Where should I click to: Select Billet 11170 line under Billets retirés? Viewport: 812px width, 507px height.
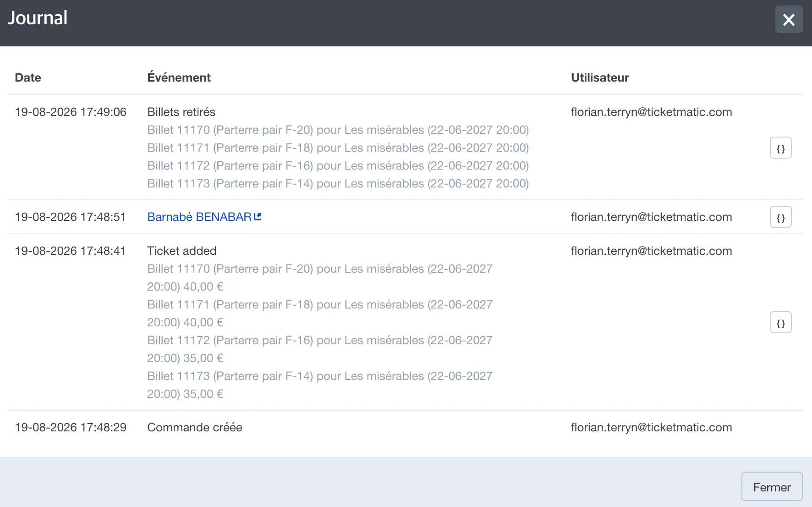[x=338, y=130]
